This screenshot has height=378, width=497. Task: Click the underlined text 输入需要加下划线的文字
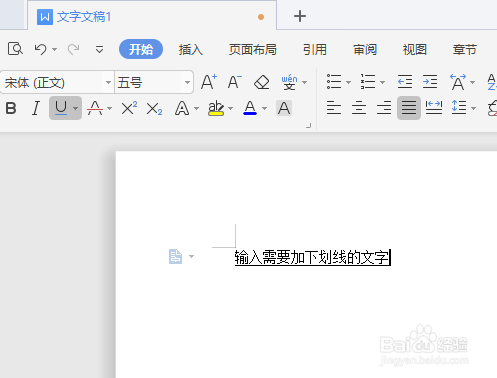312,258
